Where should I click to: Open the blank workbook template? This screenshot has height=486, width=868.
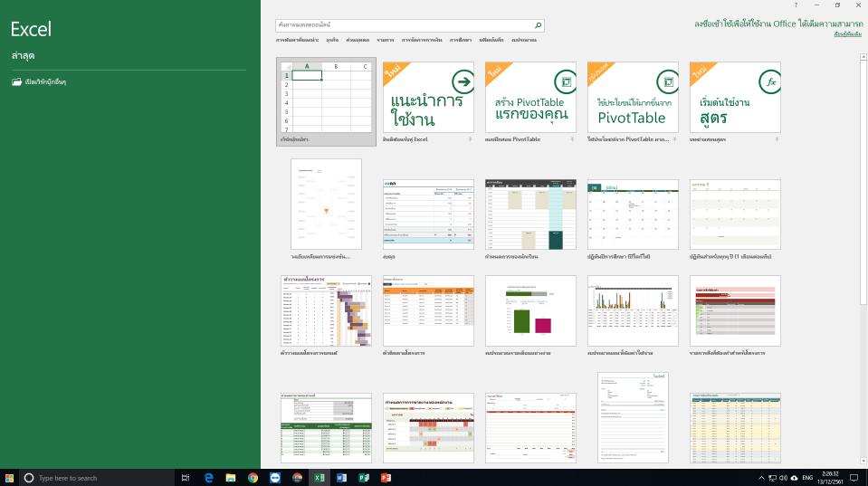pos(326,102)
